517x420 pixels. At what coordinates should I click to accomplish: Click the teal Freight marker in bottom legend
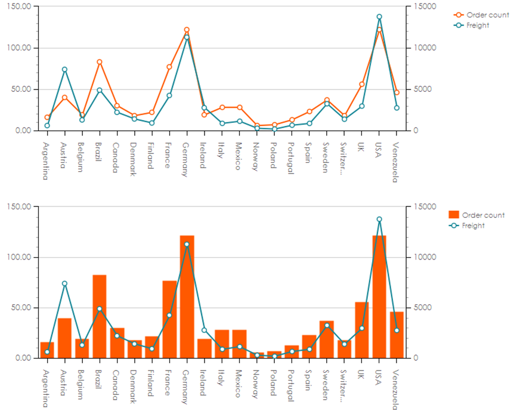(453, 226)
